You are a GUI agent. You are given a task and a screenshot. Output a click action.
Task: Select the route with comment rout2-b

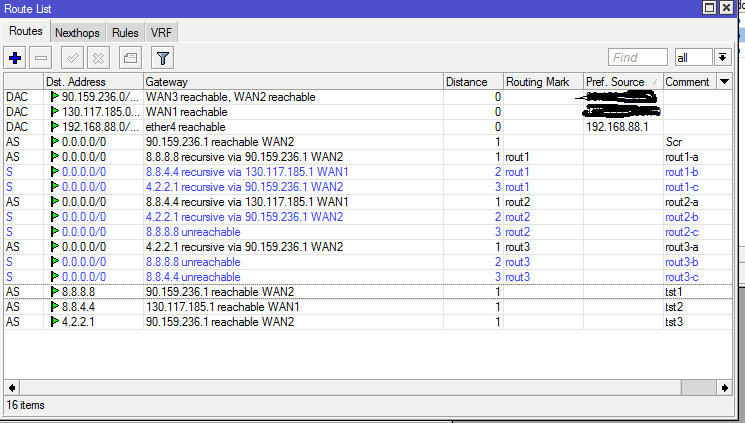tap(368, 217)
